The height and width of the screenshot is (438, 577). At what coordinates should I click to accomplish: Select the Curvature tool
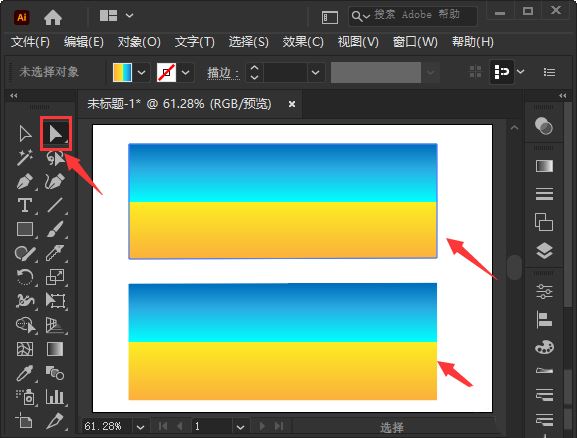[55, 181]
